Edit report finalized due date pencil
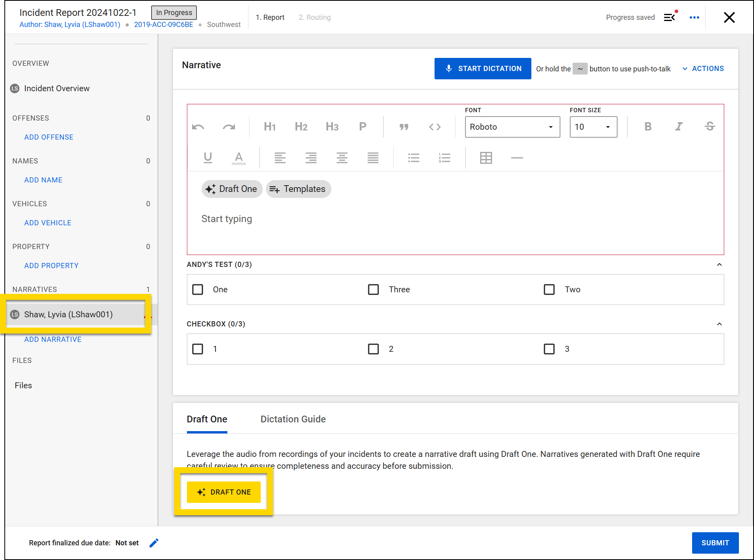 coord(154,543)
